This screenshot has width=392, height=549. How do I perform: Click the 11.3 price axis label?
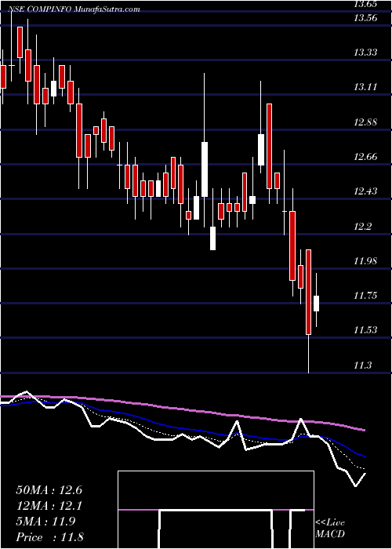363,365
